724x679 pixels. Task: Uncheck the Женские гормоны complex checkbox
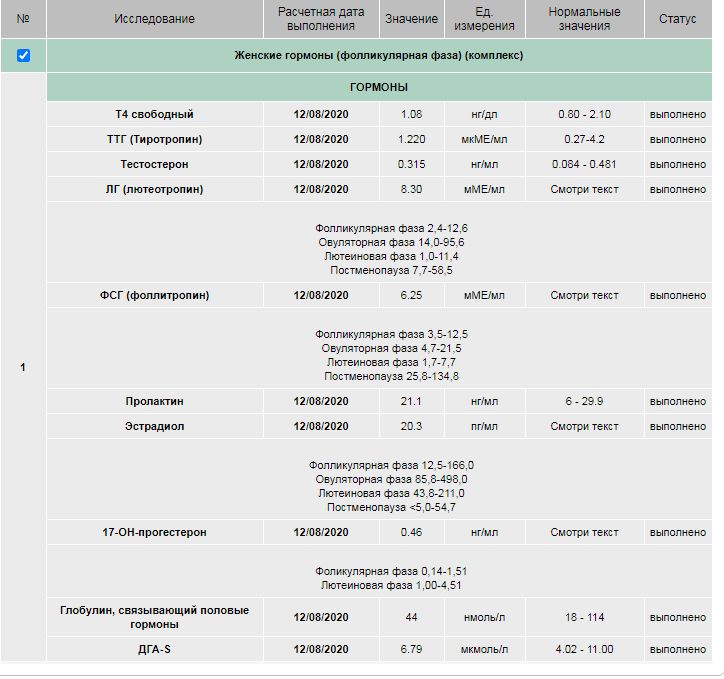click(x=23, y=56)
